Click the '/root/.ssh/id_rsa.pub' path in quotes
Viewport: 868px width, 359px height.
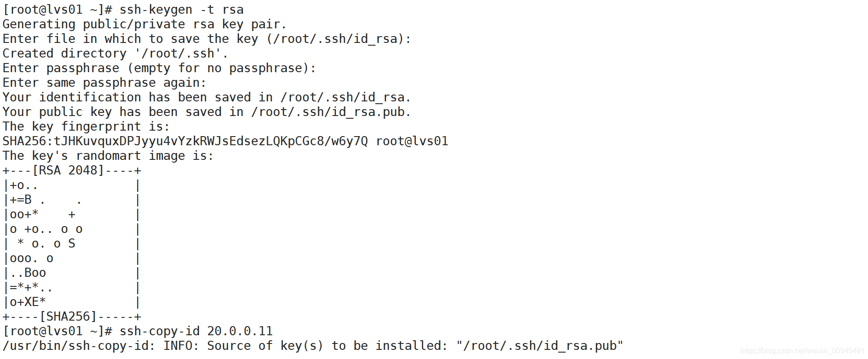coord(540,346)
